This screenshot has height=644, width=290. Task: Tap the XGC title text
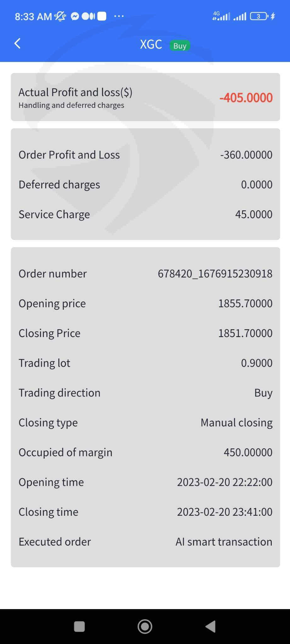pyautogui.click(x=151, y=45)
